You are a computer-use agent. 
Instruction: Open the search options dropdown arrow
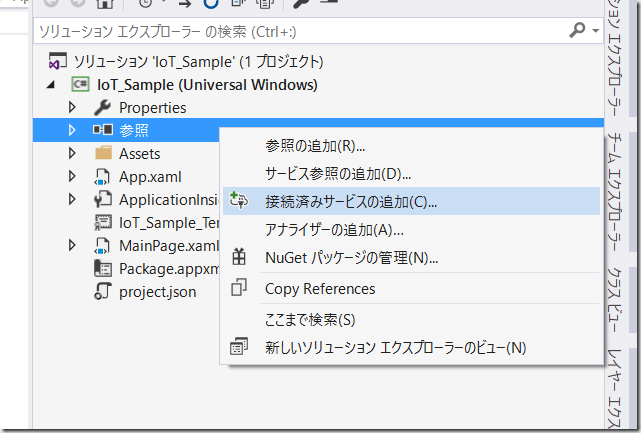coord(596,31)
